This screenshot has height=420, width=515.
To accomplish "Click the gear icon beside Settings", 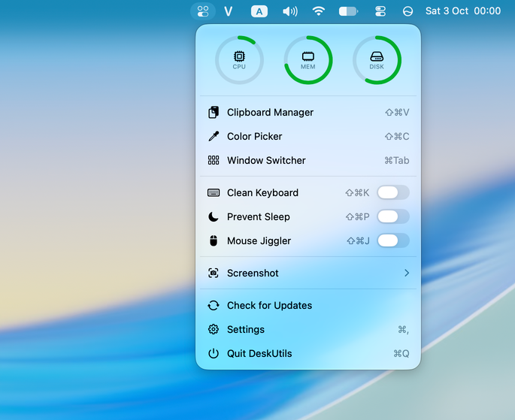I will [214, 329].
